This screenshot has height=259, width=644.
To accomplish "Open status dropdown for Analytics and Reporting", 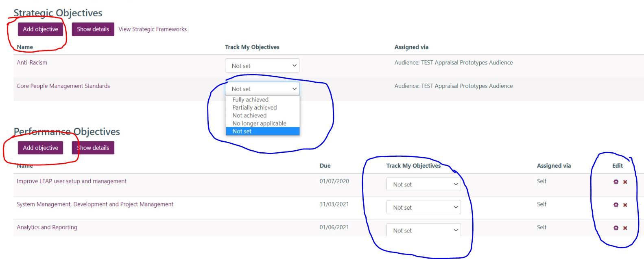I will 423,230.
